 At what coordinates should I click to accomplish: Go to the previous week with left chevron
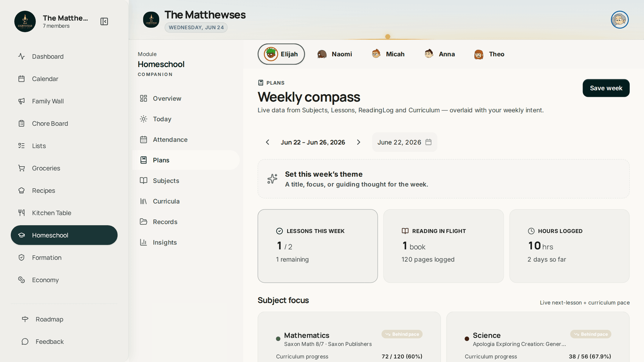click(267, 142)
